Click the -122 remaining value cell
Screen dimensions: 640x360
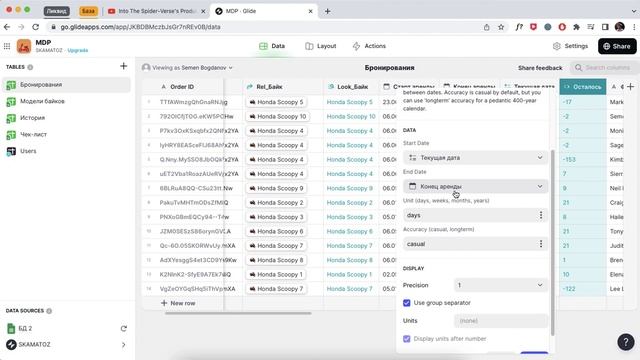pos(582,289)
